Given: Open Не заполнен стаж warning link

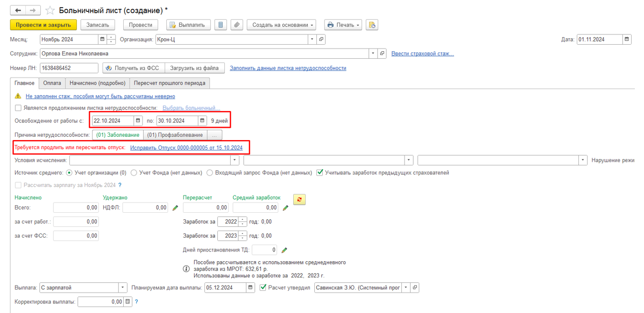Looking at the screenshot, I should [100, 96].
